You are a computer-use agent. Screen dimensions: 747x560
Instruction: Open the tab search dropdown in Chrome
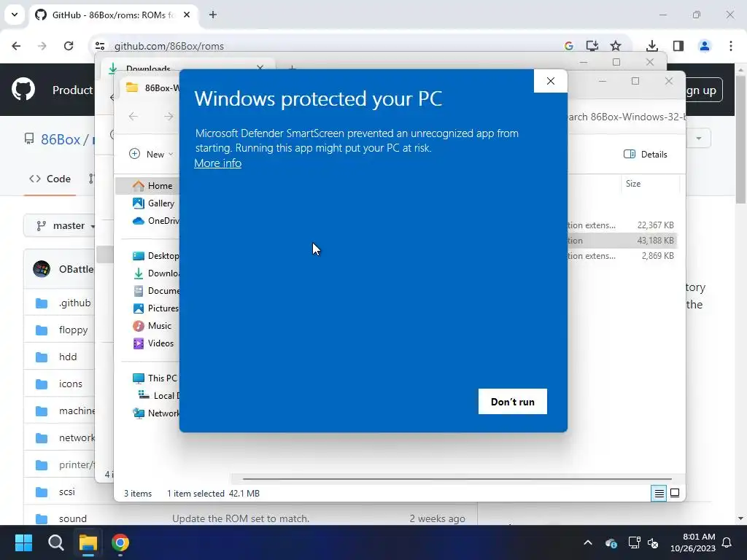click(15, 15)
